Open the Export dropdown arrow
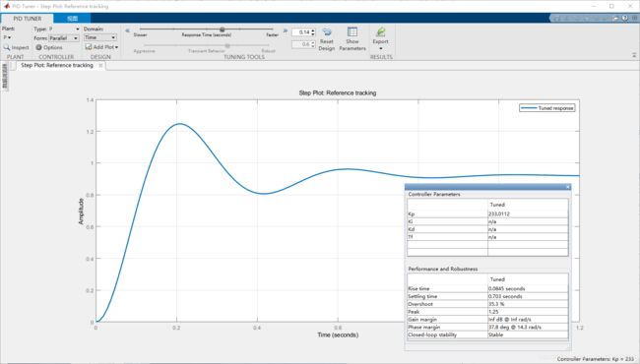 pos(381,48)
